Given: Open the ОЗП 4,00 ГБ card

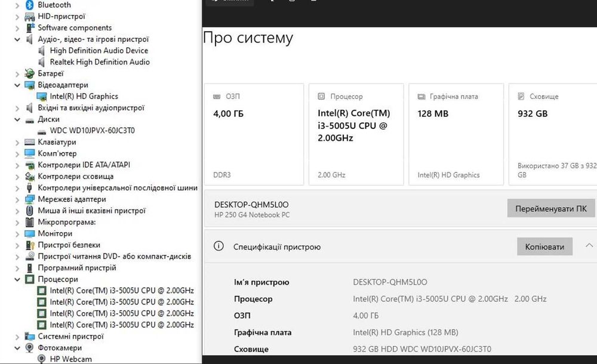Looking at the screenshot, I should (x=254, y=134).
